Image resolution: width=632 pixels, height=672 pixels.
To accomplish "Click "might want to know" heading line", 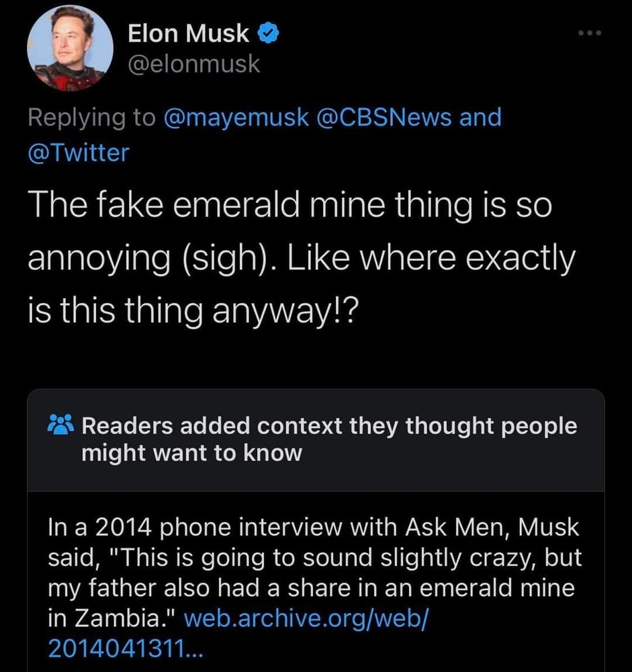I will pyautogui.click(x=191, y=454).
